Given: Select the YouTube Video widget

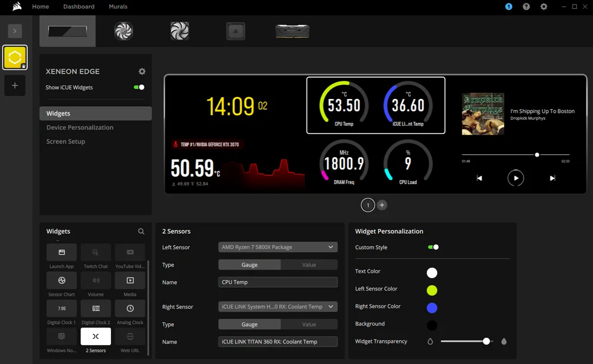Looking at the screenshot, I should [x=130, y=253].
